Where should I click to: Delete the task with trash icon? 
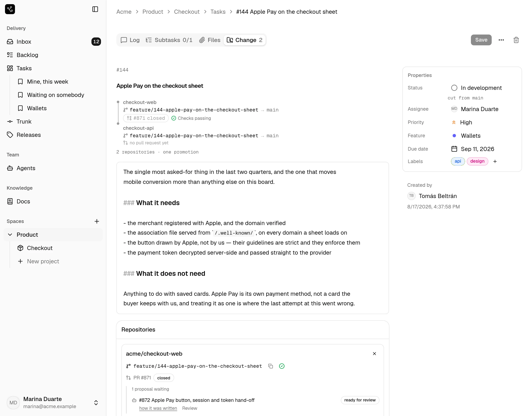(516, 40)
